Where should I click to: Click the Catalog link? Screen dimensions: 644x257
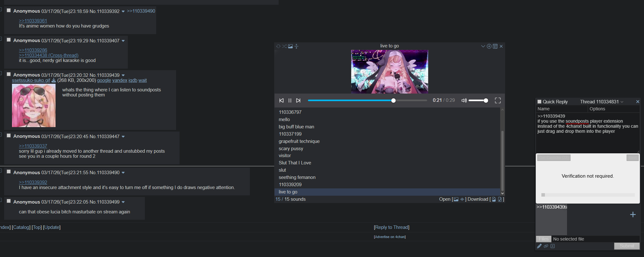click(21, 227)
